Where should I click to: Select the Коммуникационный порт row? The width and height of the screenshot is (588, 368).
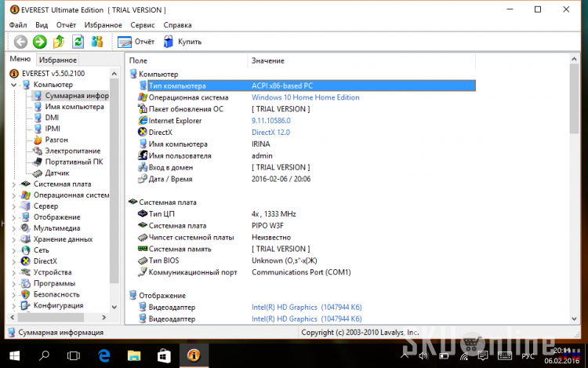pyautogui.click(x=307, y=272)
